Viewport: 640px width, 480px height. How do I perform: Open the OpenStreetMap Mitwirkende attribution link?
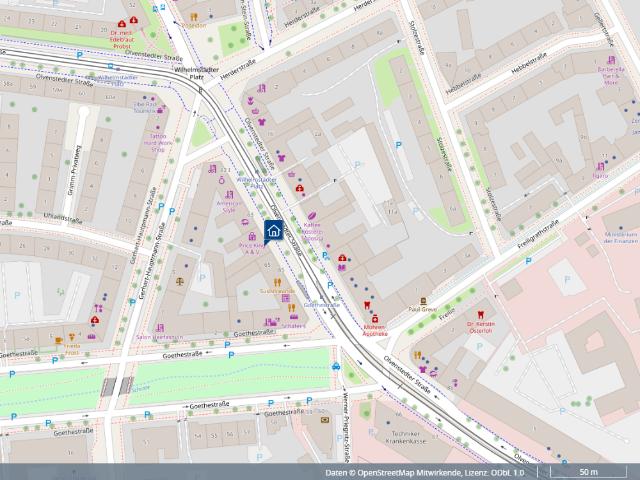[x=410, y=472]
